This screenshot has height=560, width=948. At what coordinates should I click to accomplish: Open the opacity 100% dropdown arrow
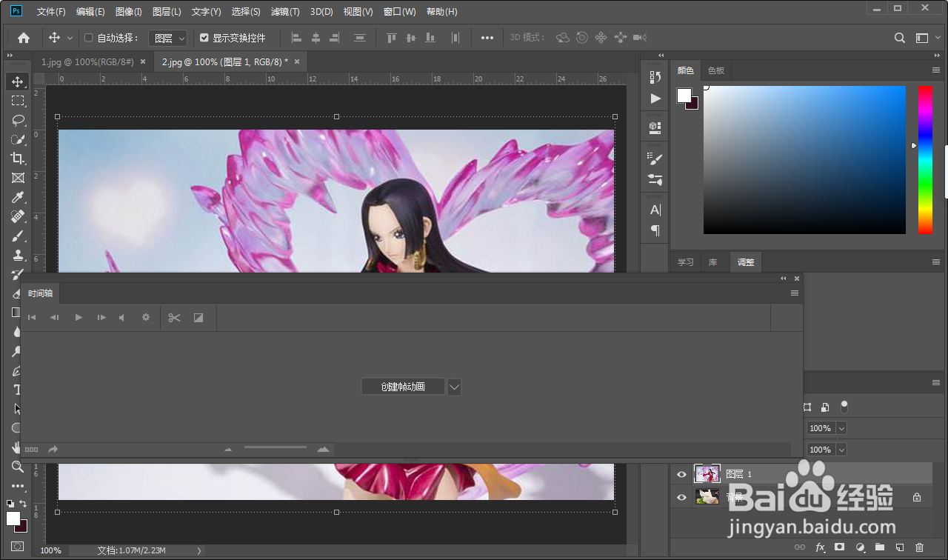click(x=841, y=428)
